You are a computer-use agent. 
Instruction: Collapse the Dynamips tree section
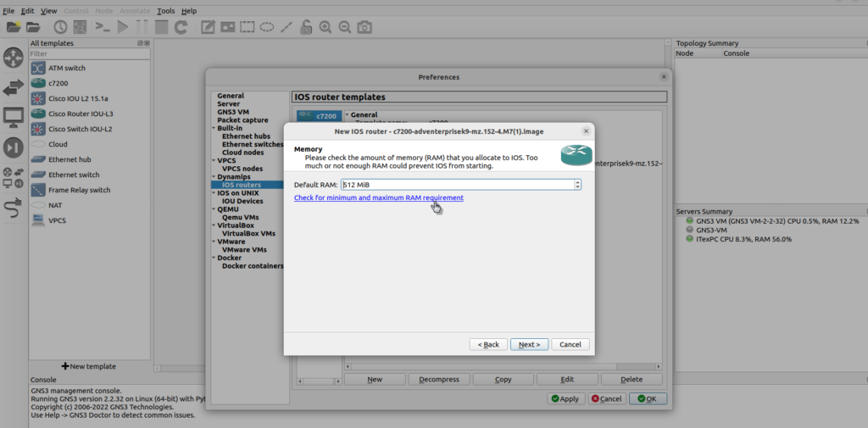[x=212, y=176]
